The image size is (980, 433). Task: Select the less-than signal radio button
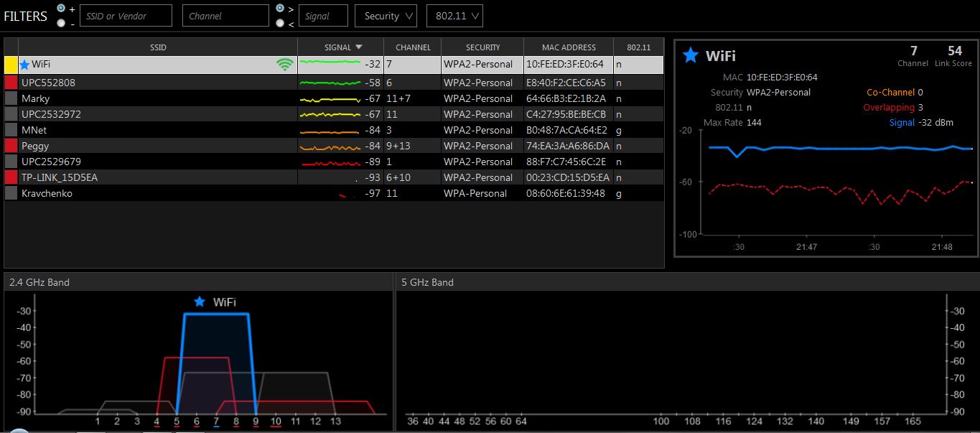tap(279, 23)
